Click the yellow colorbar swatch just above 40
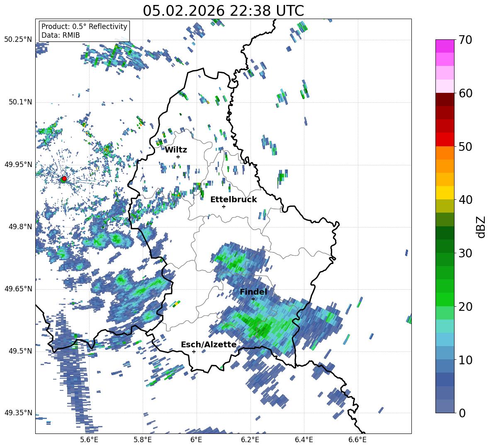The width and height of the screenshot is (491, 448). [x=445, y=193]
